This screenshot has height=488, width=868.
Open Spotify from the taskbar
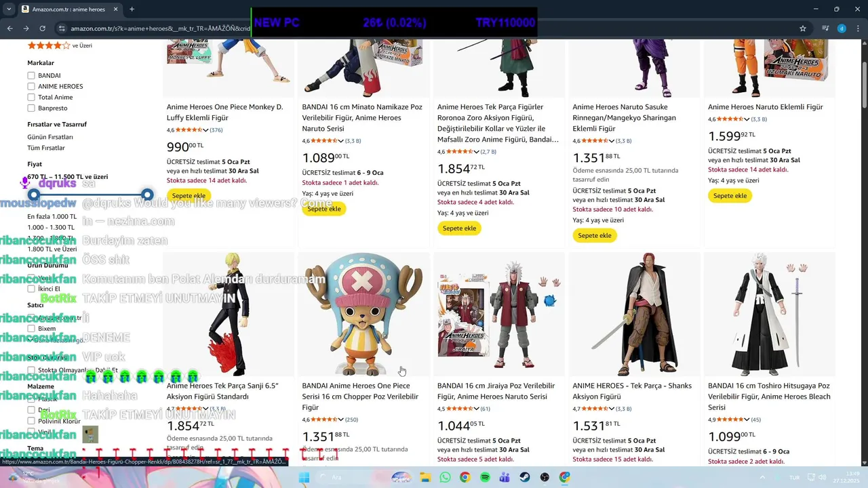(x=485, y=477)
